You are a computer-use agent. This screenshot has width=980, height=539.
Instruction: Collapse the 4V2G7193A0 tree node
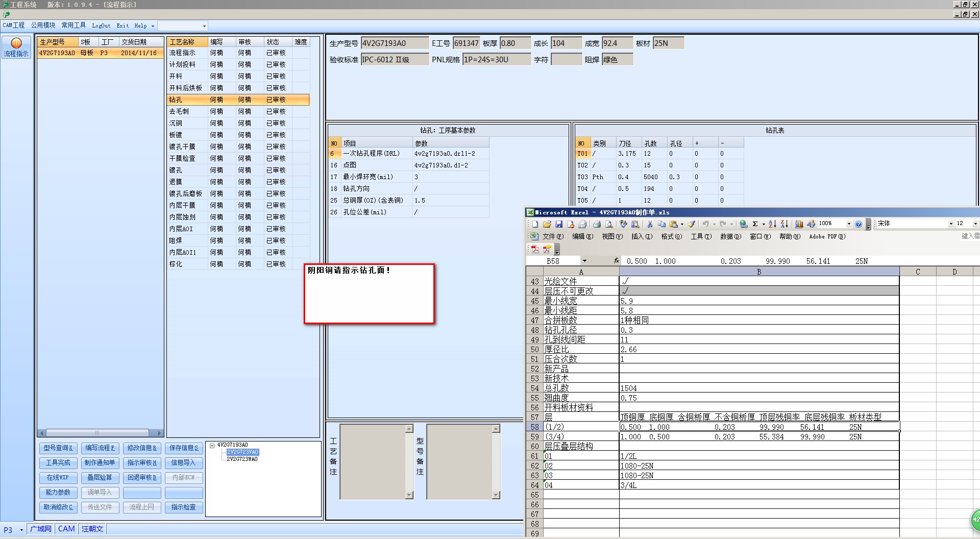[x=212, y=445]
